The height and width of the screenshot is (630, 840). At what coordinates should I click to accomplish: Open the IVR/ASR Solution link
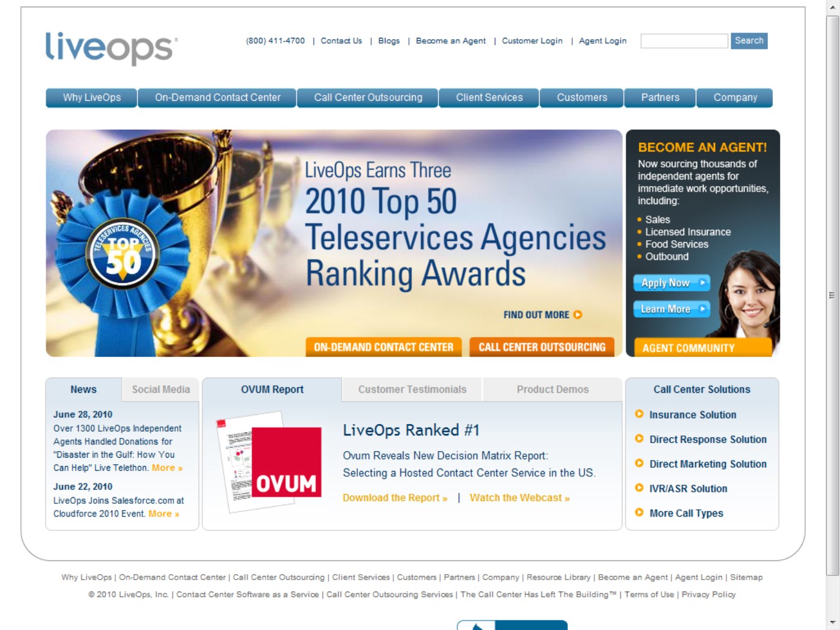tap(688, 488)
